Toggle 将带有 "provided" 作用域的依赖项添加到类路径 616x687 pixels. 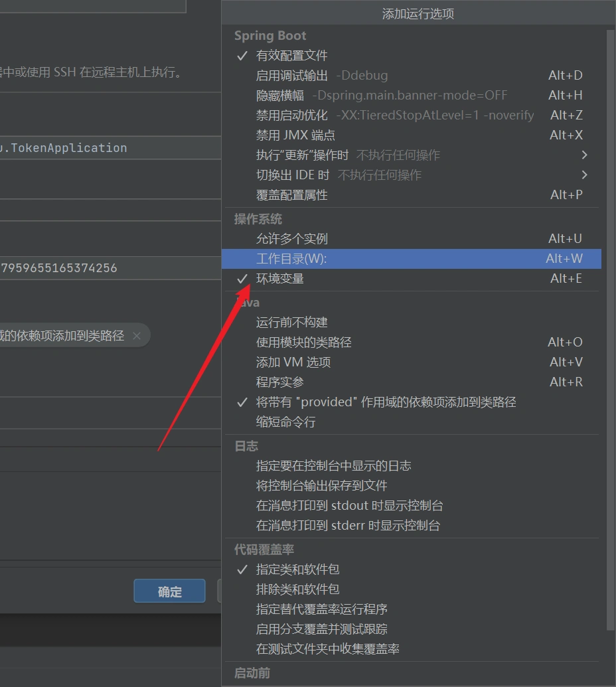pyautogui.click(x=386, y=402)
